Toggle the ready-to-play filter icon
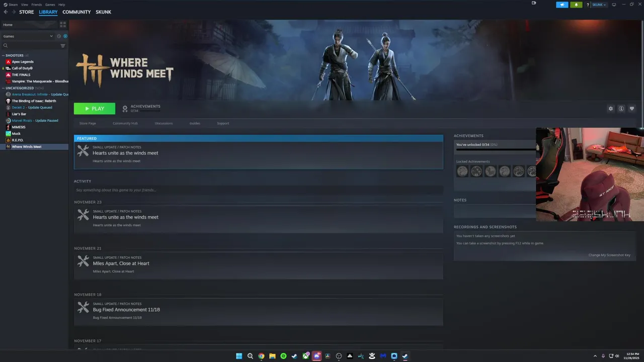Screen dimensions: 644x362 click(x=65, y=36)
